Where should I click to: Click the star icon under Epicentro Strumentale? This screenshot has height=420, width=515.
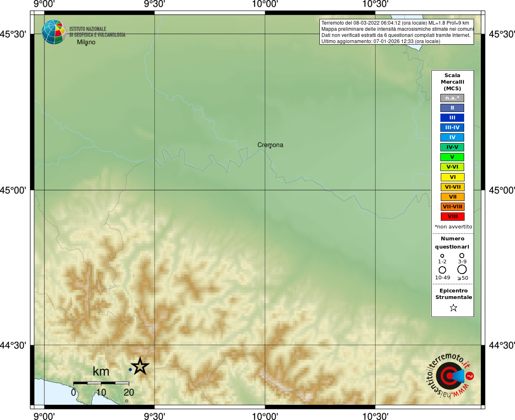click(x=453, y=308)
